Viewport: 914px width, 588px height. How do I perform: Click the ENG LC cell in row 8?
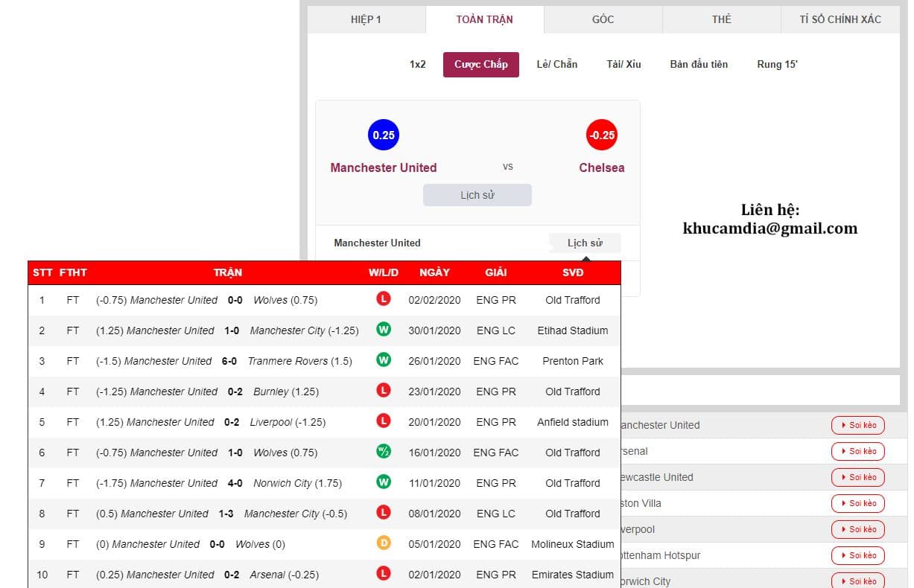(496, 514)
